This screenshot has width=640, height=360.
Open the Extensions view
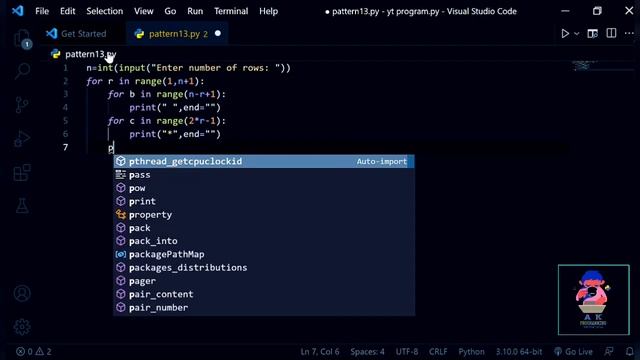click(22, 172)
